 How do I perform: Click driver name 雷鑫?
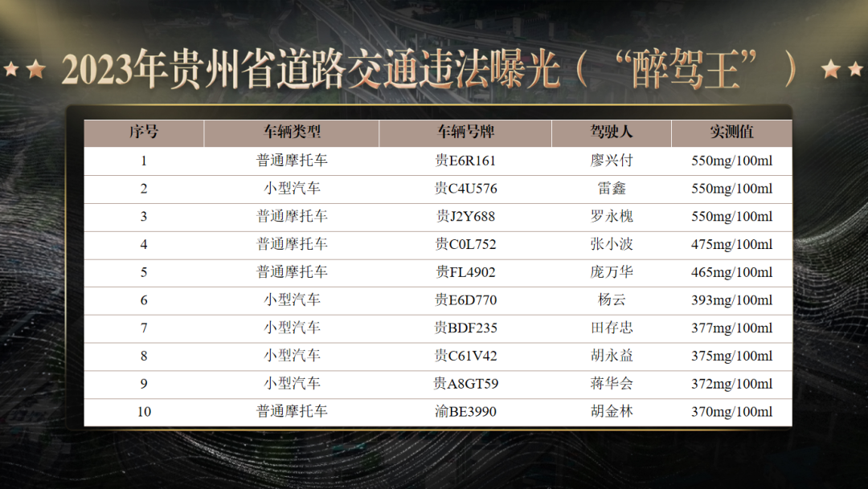[612, 189]
